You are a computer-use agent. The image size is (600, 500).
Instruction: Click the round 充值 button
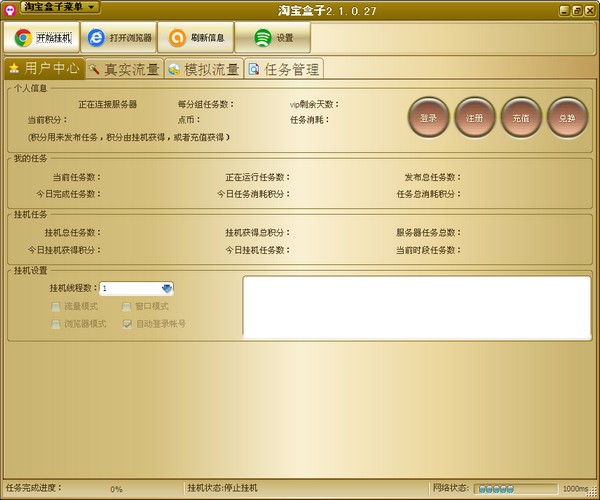pyautogui.click(x=521, y=117)
